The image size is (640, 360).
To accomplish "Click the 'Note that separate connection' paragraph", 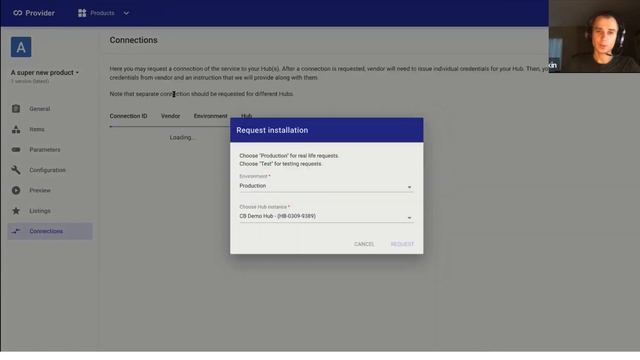I will [x=201, y=94].
